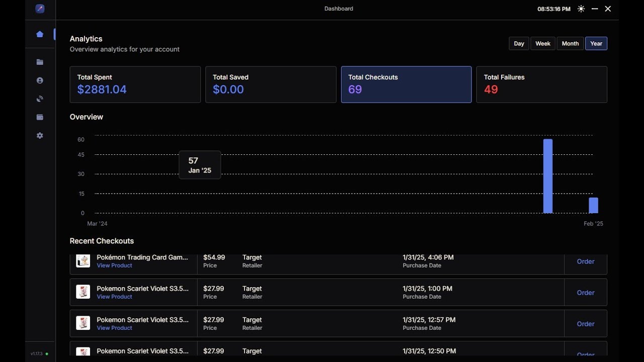Open Order for the 12:57 PM purchase
The height and width of the screenshot is (362, 644).
586,324
